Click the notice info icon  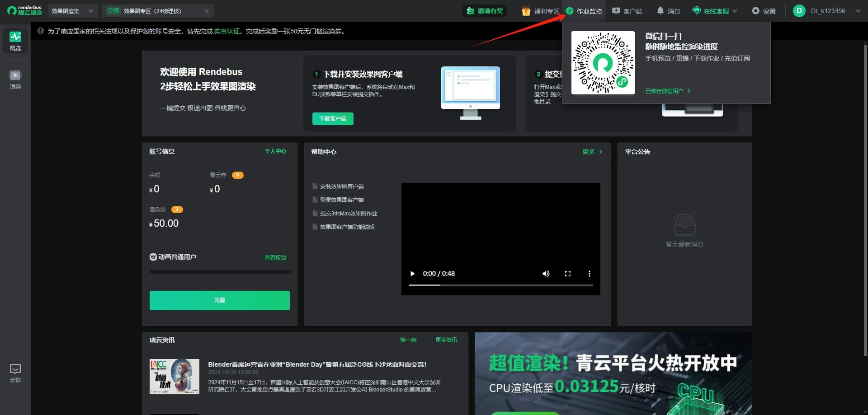(x=41, y=31)
